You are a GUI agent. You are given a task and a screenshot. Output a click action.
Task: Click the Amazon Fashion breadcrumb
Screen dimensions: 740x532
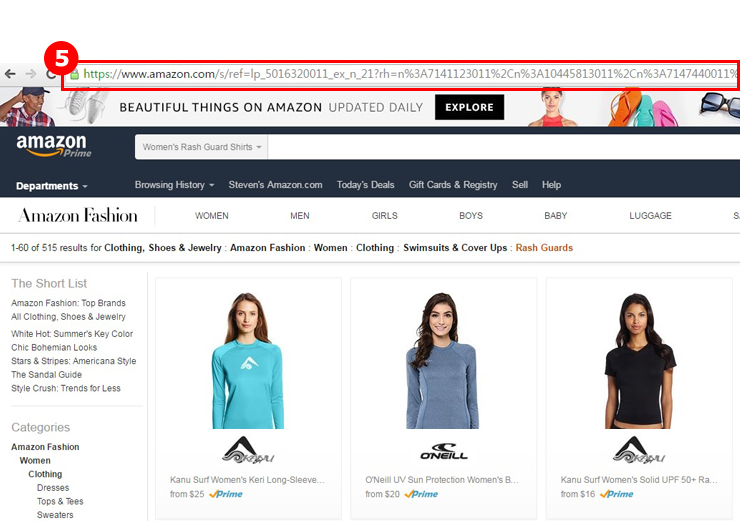268,248
